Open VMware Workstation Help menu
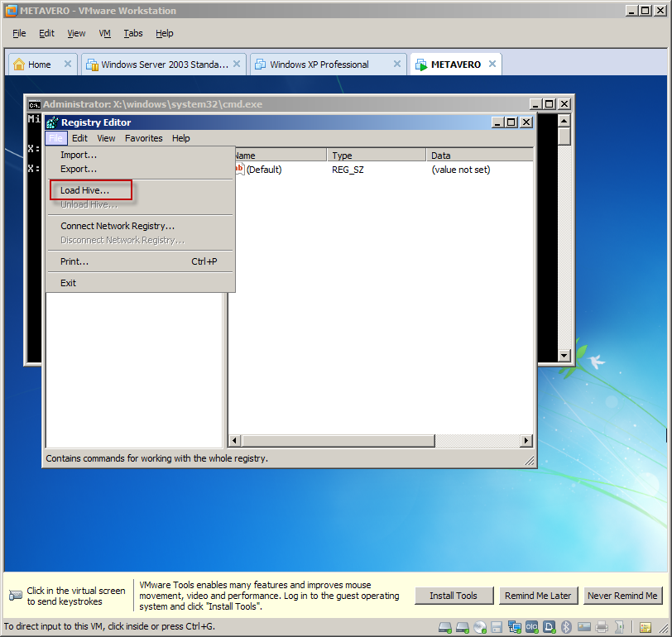The height and width of the screenshot is (637, 672). 165,33
